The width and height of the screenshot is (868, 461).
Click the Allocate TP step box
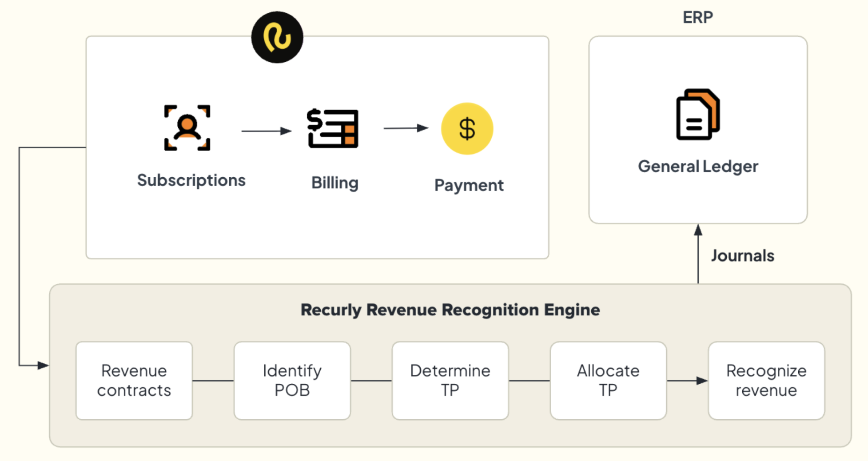[x=608, y=381]
